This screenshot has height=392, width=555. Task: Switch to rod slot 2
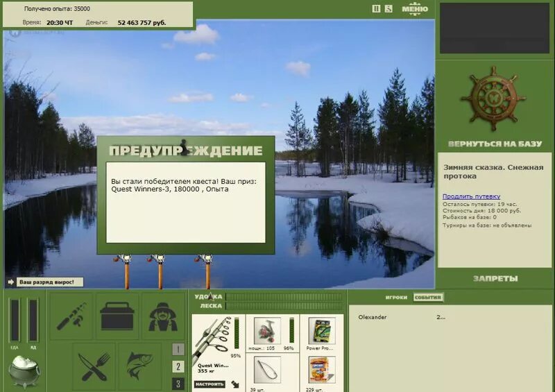[x=178, y=366]
